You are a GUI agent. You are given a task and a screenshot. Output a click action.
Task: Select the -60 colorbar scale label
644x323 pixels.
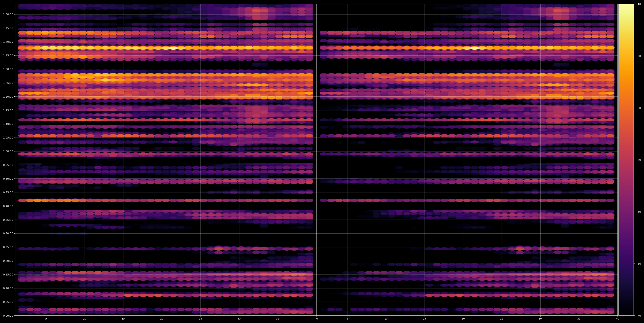click(638, 264)
